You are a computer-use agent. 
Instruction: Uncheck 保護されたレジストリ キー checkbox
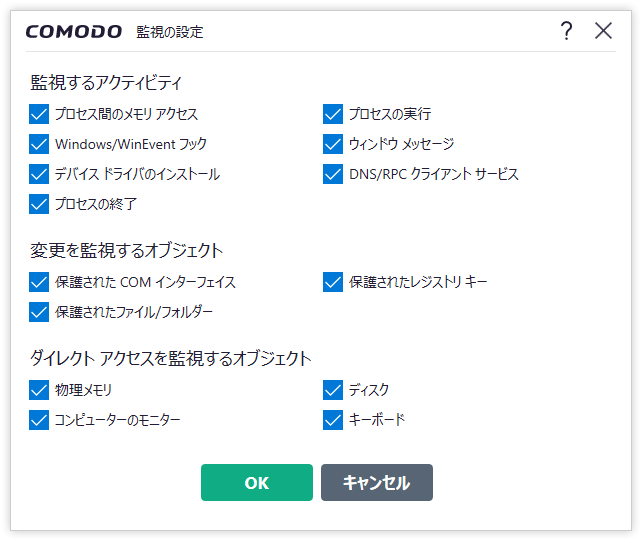click(333, 282)
